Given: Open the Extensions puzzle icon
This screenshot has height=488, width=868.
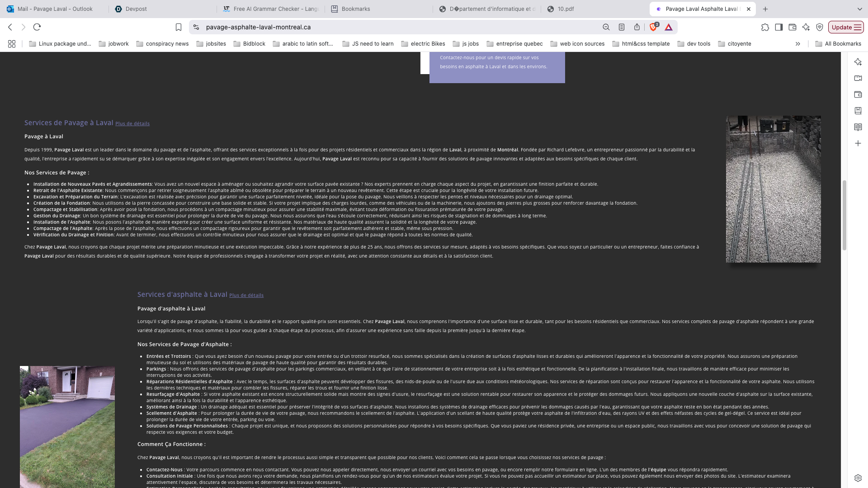Looking at the screenshot, I should click(765, 27).
